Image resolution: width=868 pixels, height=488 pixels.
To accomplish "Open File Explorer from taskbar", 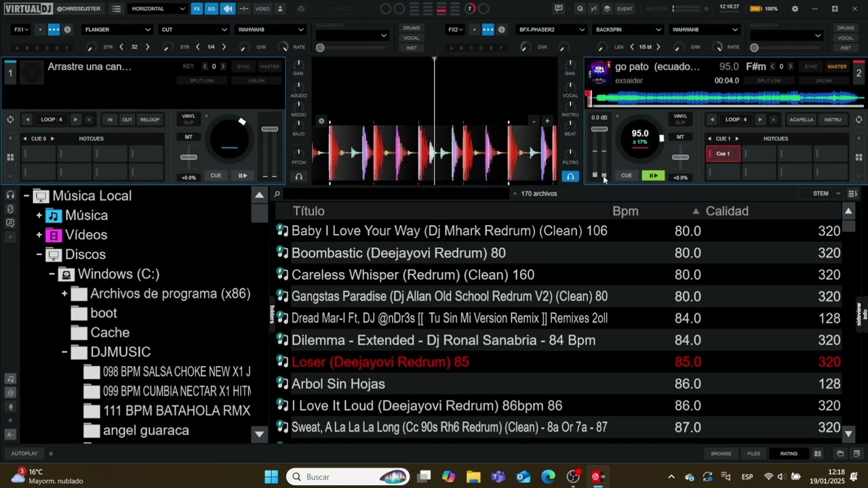I will 473,477.
